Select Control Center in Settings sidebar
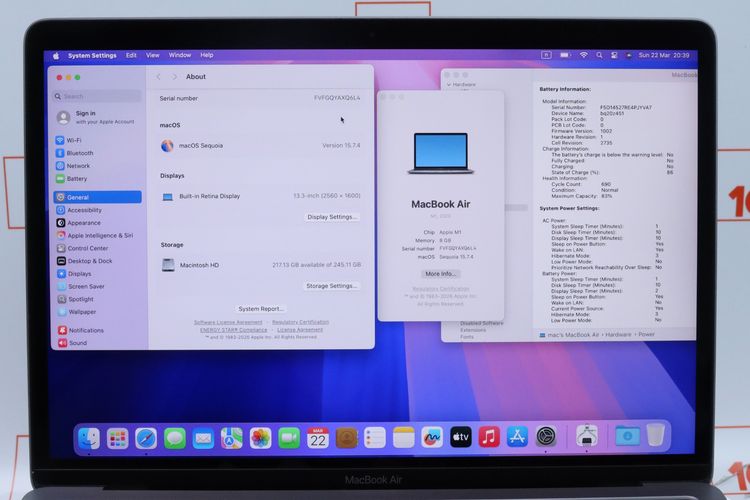Screen dimensions: 750x500 tap(98, 248)
